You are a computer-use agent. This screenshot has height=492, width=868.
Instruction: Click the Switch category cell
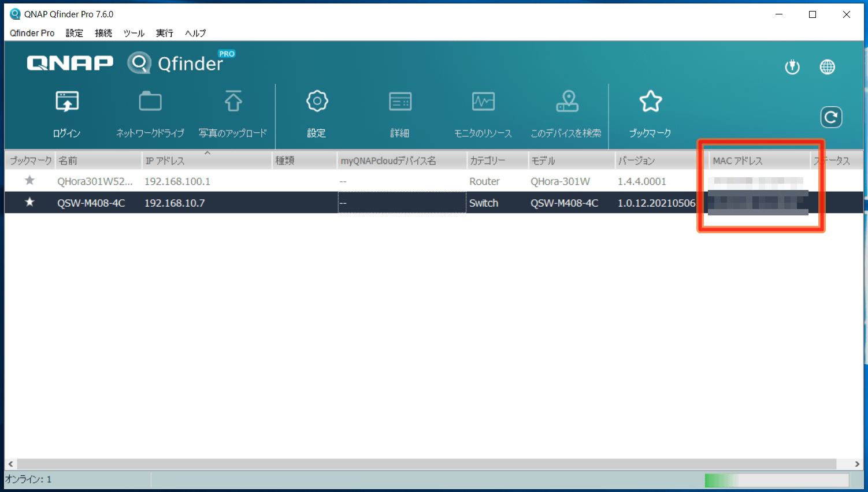(484, 203)
